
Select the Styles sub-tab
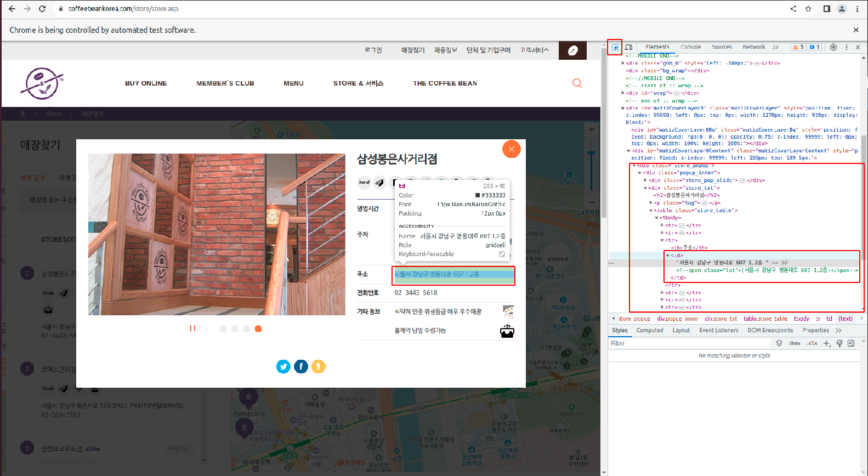tap(620, 330)
